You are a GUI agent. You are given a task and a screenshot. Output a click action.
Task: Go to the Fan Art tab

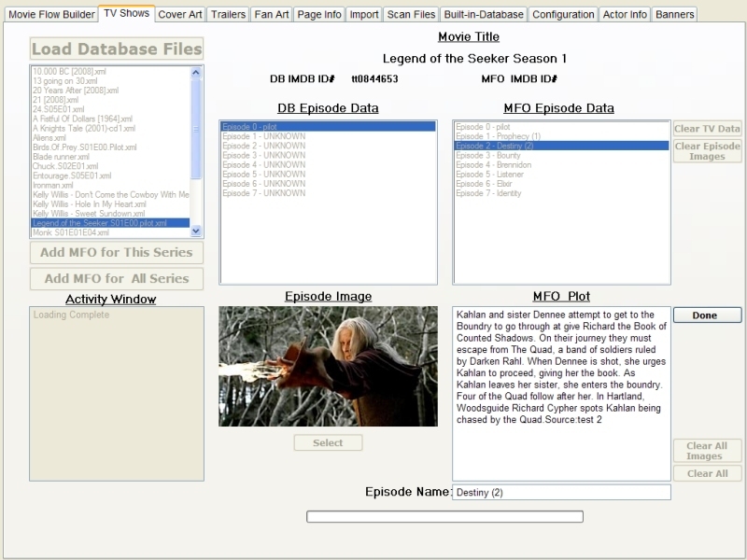click(x=272, y=15)
